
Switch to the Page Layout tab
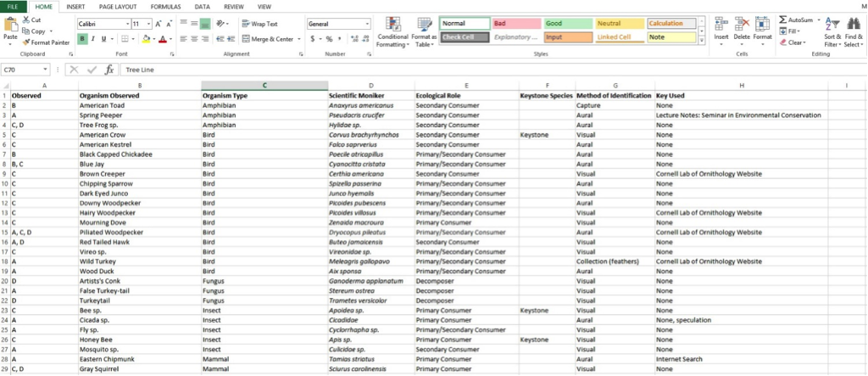118,6
